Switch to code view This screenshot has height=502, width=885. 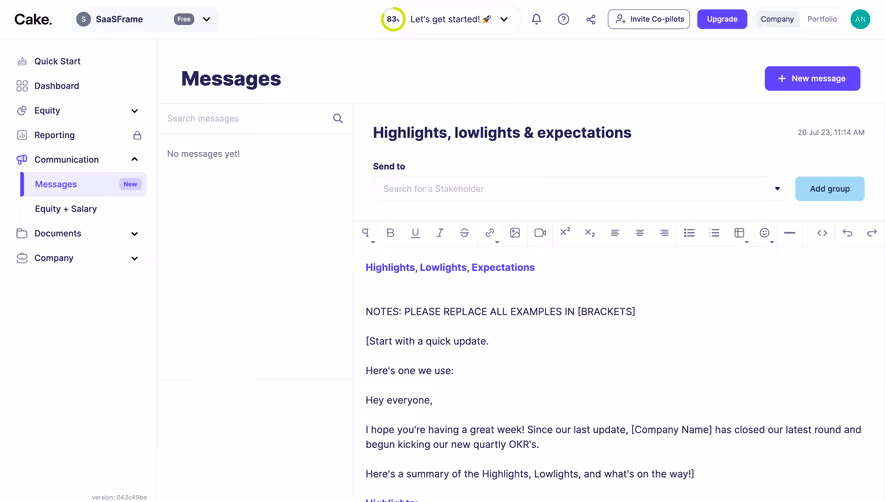point(822,233)
